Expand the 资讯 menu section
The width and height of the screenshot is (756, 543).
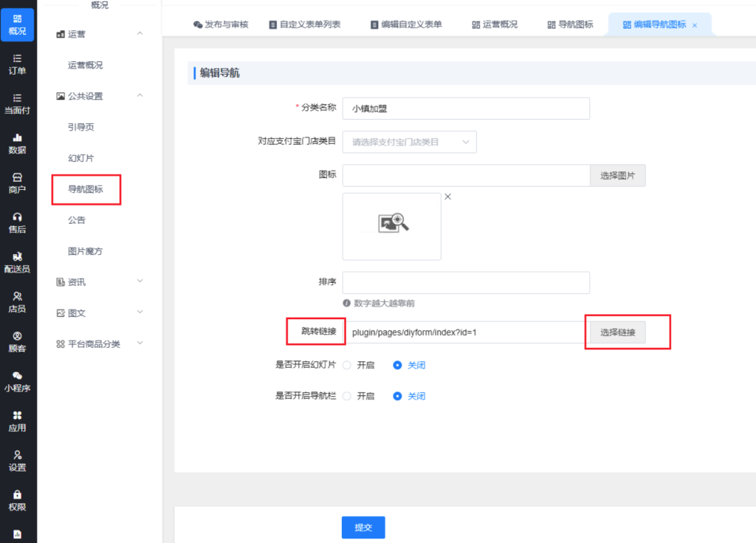(100, 282)
